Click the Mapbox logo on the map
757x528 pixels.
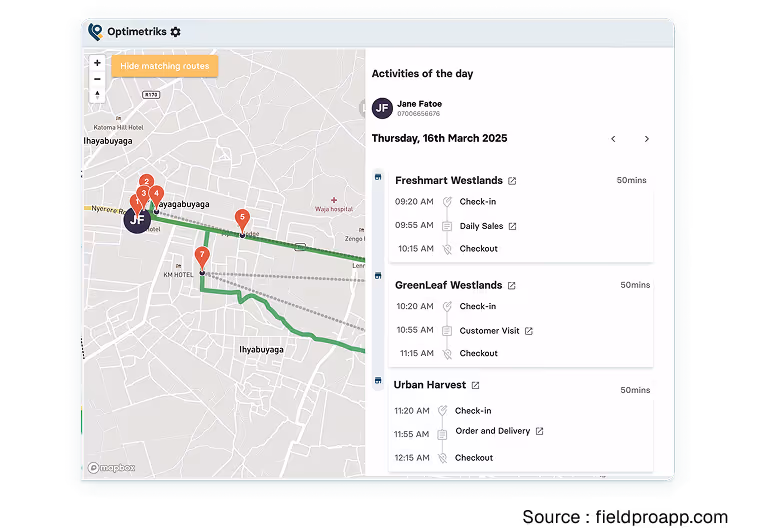112,468
